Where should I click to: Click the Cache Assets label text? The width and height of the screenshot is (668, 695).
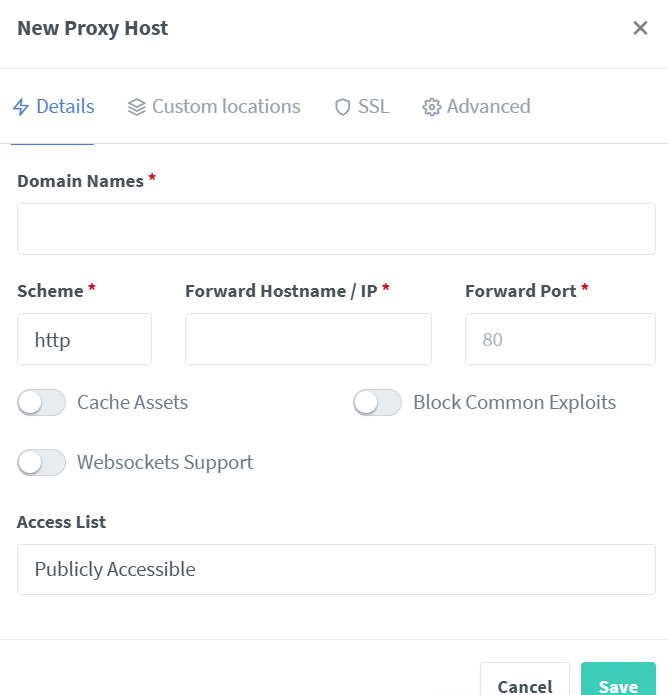(x=132, y=403)
